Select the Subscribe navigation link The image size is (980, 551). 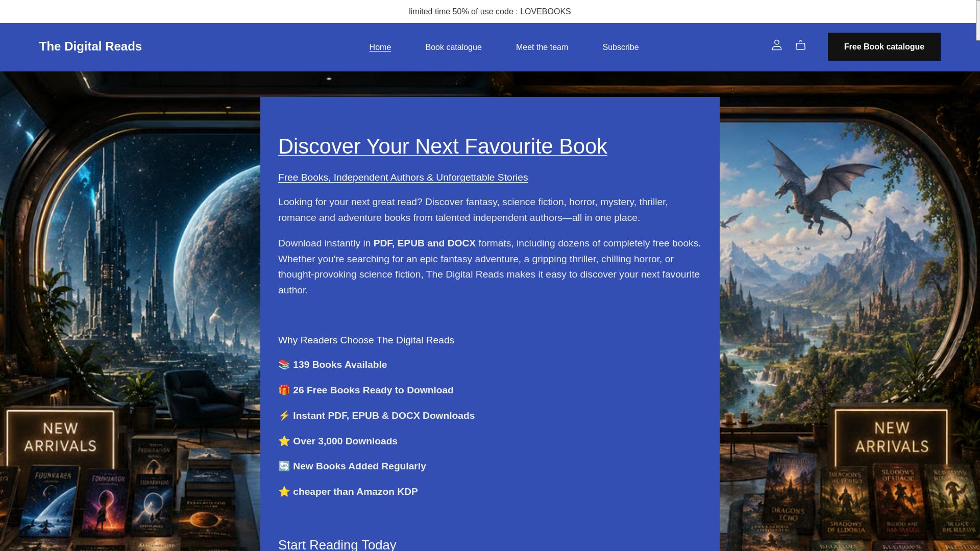point(620,47)
